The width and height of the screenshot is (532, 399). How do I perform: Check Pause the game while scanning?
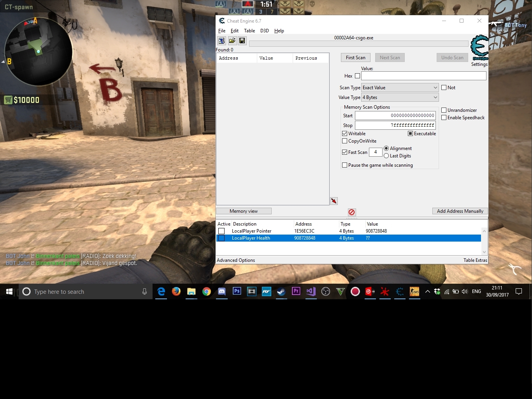pos(344,165)
